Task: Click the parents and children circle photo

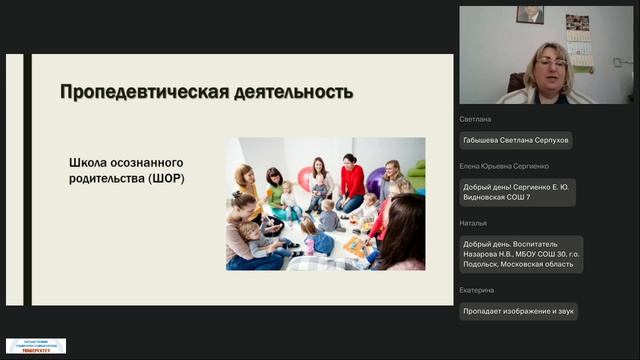Action: [x=326, y=204]
